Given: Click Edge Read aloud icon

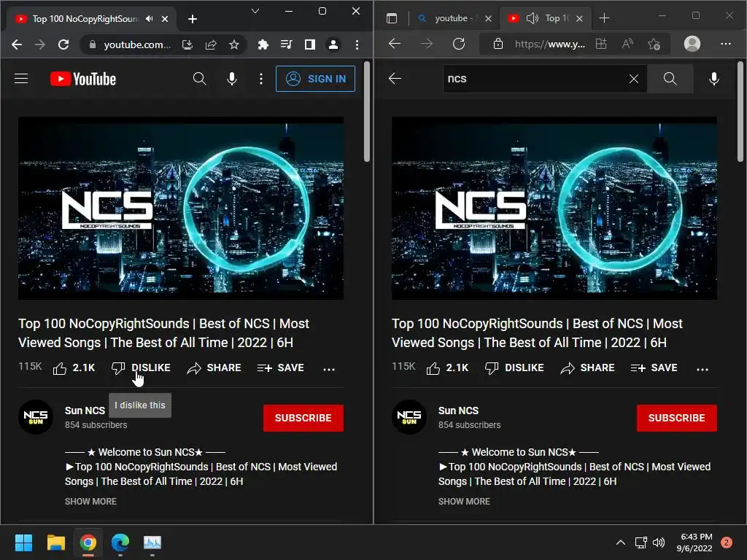Looking at the screenshot, I should click(x=628, y=44).
